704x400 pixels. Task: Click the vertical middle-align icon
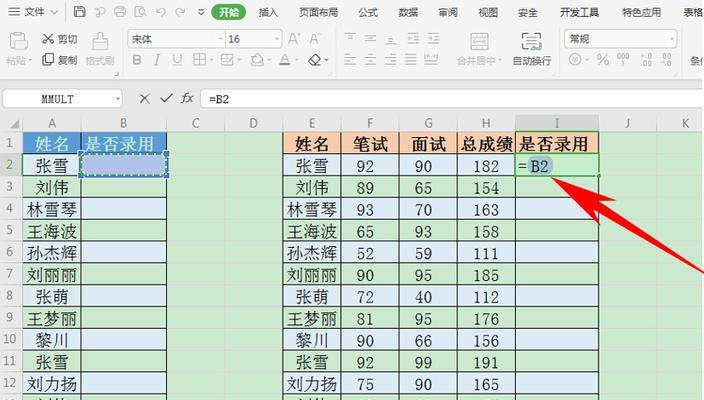[370, 39]
